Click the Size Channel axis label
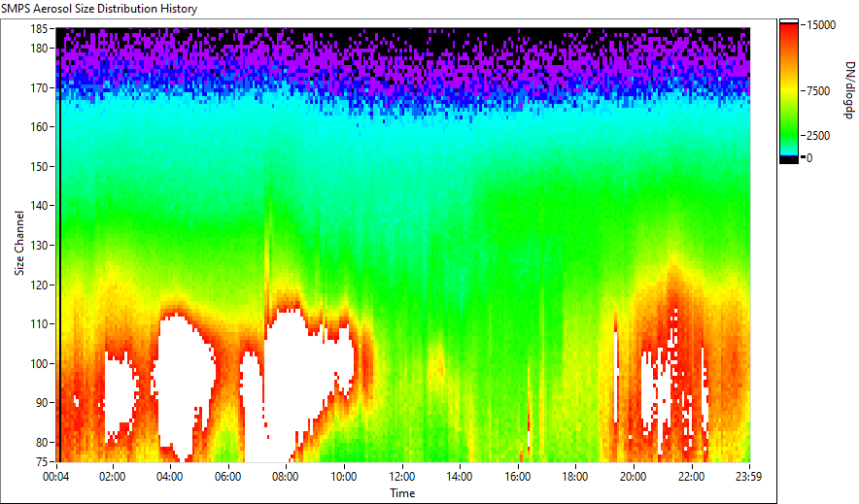The image size is (859, 504). (19, 243)
